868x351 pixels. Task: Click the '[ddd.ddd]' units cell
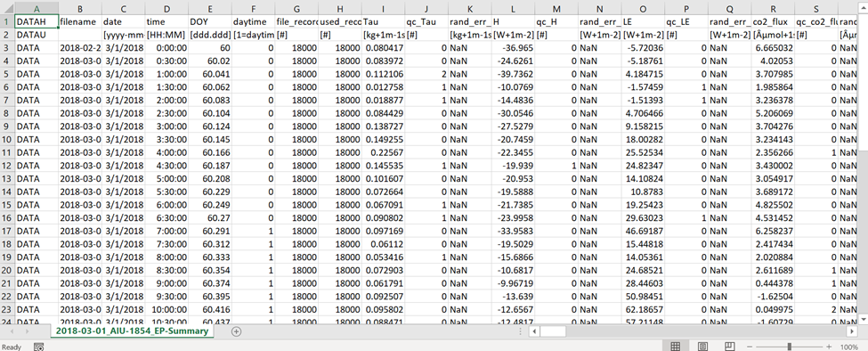210,35
